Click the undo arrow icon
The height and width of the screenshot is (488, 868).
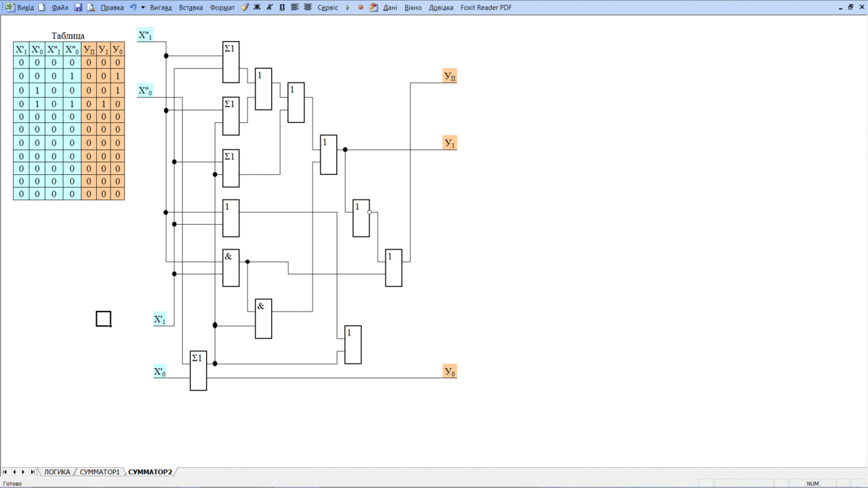(x=133, y=7)
